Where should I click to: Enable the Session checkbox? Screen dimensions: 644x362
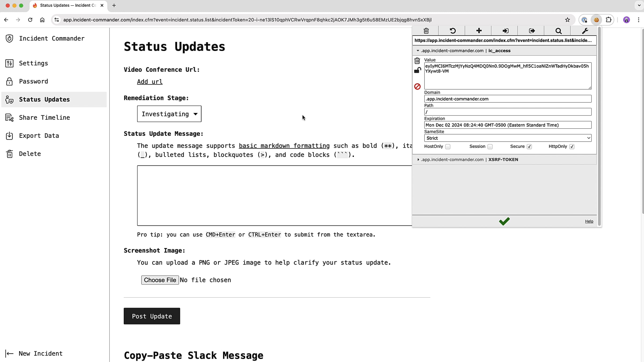(x=490, y=147)
